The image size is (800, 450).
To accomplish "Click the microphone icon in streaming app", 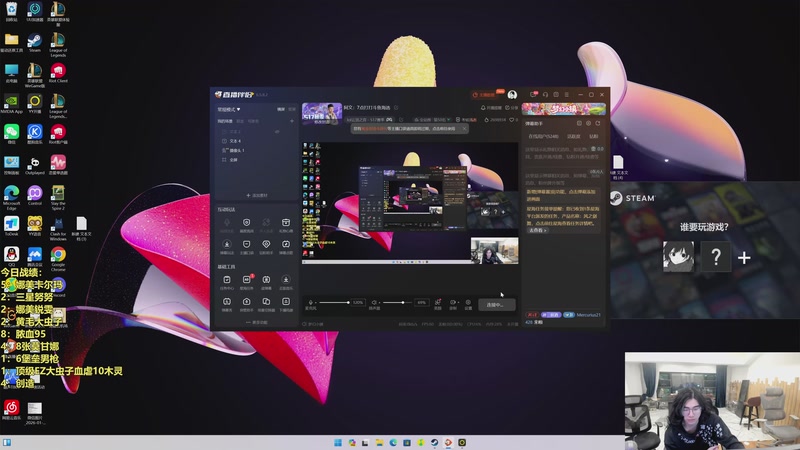I will click(310, 303).
